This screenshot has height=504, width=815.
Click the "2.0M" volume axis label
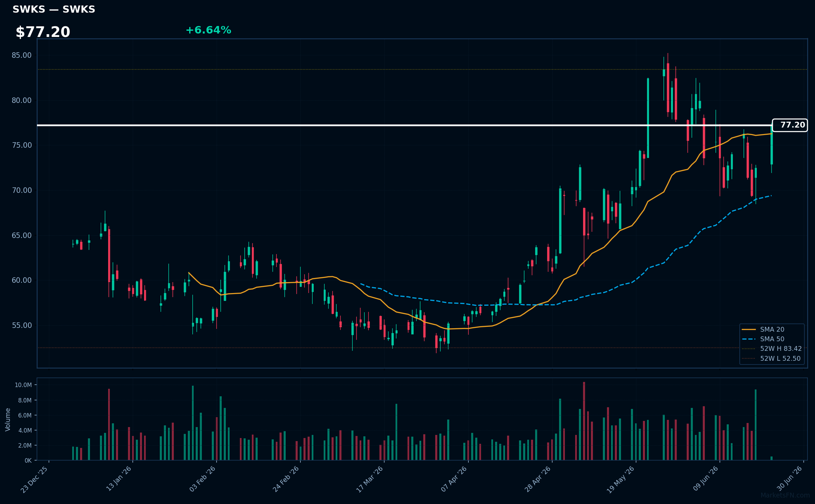pos(25,445)
